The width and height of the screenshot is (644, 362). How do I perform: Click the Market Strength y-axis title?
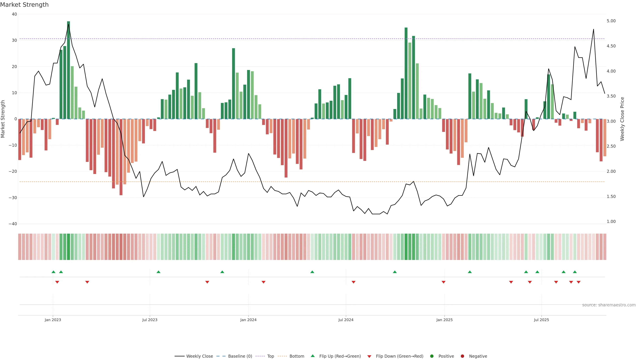[x=3, y=119]
